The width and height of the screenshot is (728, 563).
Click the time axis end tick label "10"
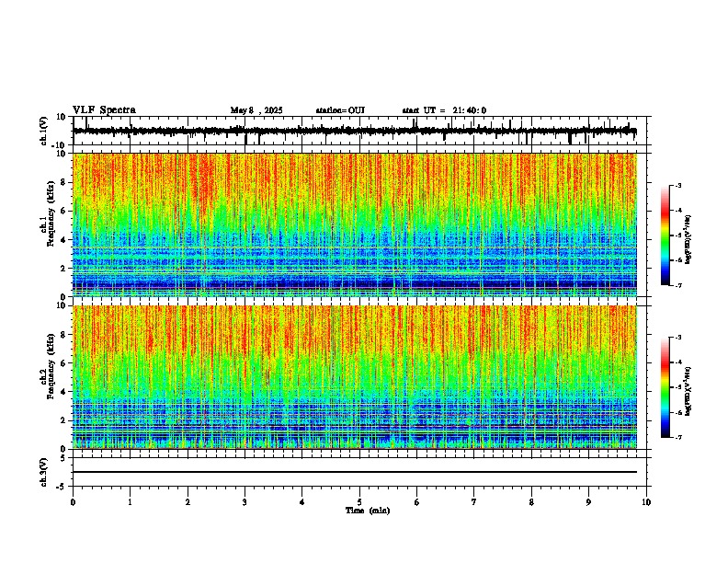point(646,502)
